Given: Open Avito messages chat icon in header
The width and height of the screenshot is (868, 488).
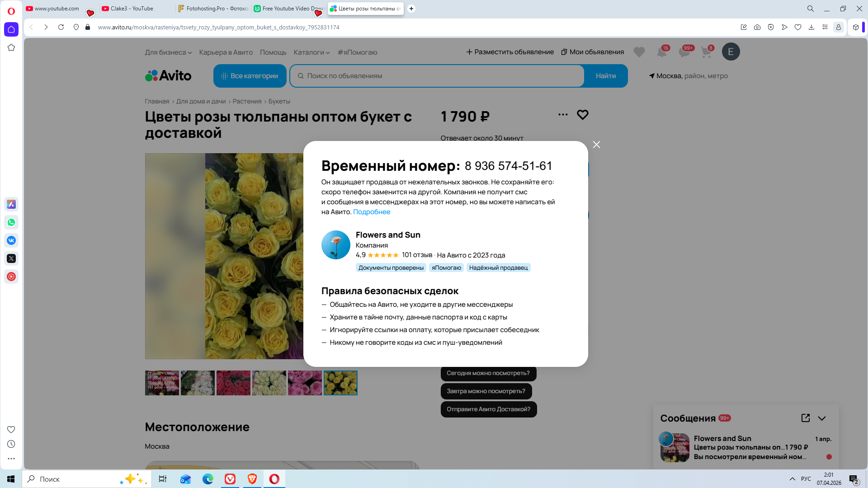Looking at the screenshot, I should [684, 52].
